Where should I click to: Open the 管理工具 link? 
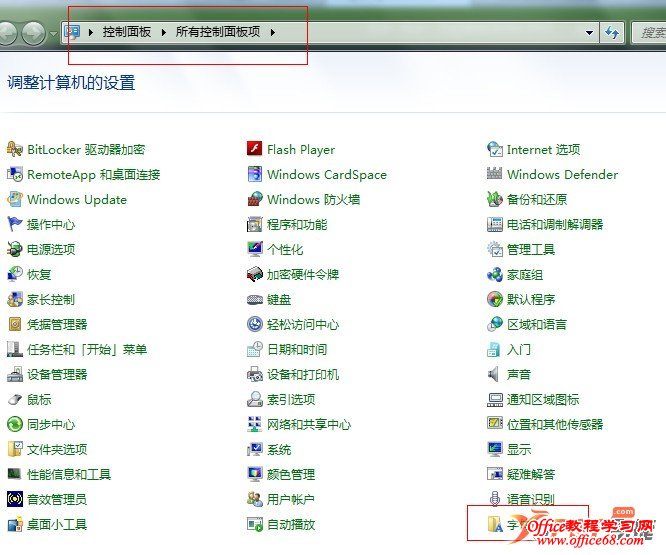click(x=531, y=250)
